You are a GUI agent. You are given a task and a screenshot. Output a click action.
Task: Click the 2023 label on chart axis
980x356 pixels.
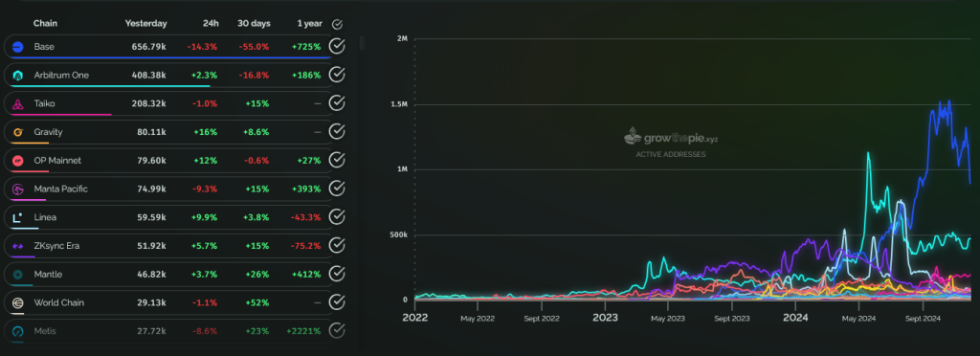606,318
